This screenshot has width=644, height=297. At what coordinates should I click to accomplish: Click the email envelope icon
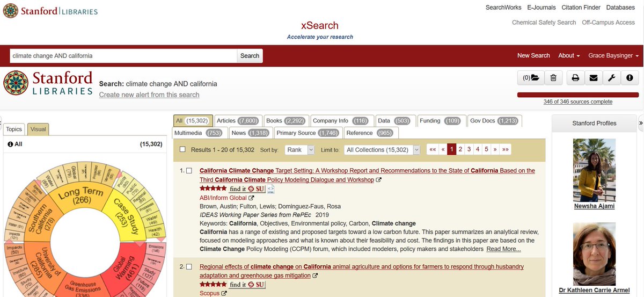pyautogui.click(x=594, y=78)
